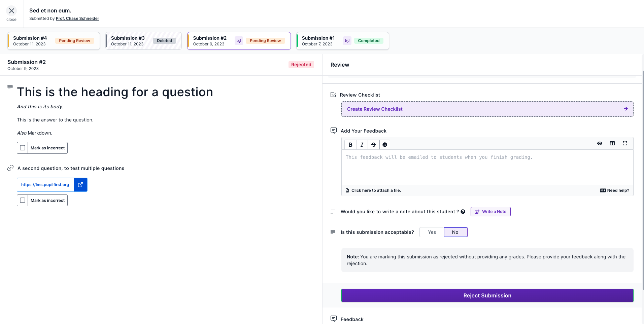Viewport: 644px width, 324px height.
Task: Select Yes for submission acceptable
Action: [x=432, y=232]
